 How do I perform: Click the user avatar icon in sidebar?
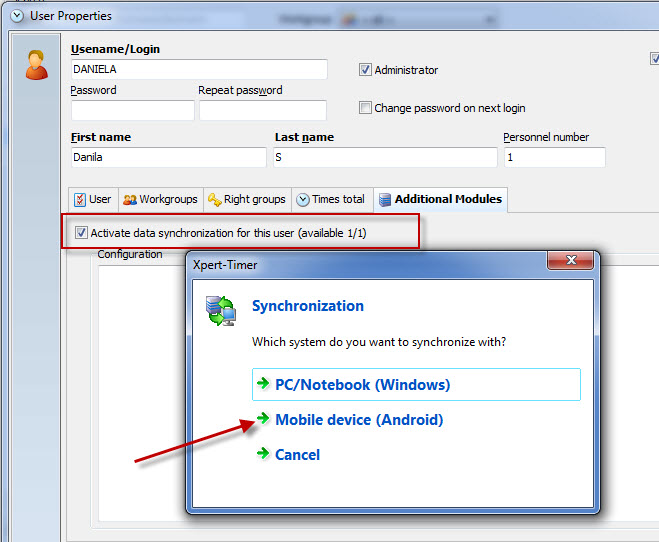pos(36,65)
